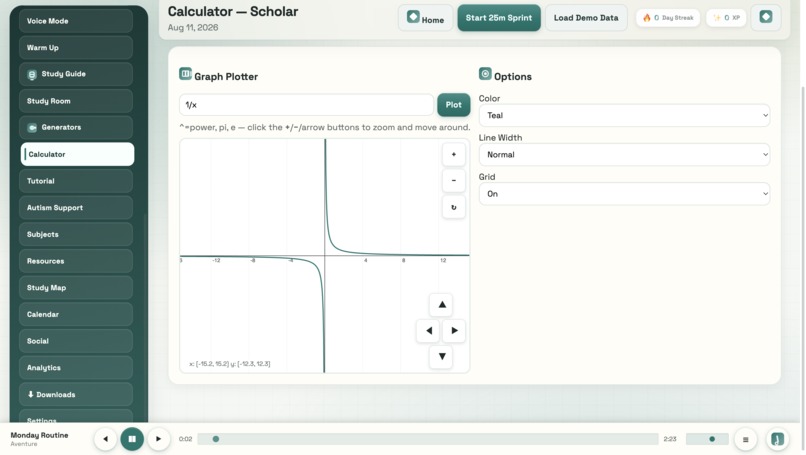Pan the graph up with arrow

tap(442, 304)
